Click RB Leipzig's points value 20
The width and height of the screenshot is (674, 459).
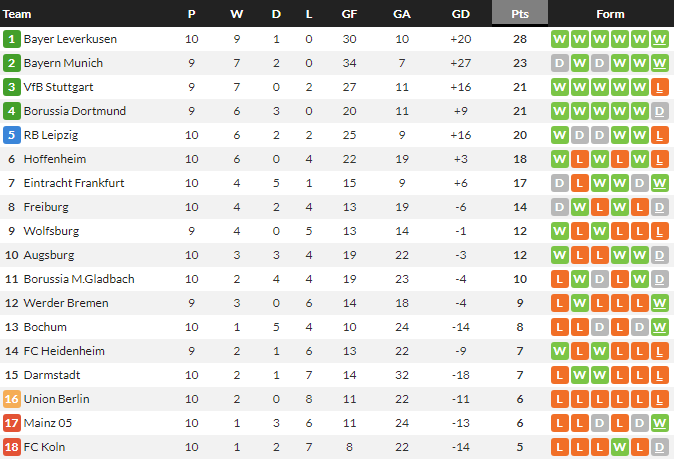520,135
